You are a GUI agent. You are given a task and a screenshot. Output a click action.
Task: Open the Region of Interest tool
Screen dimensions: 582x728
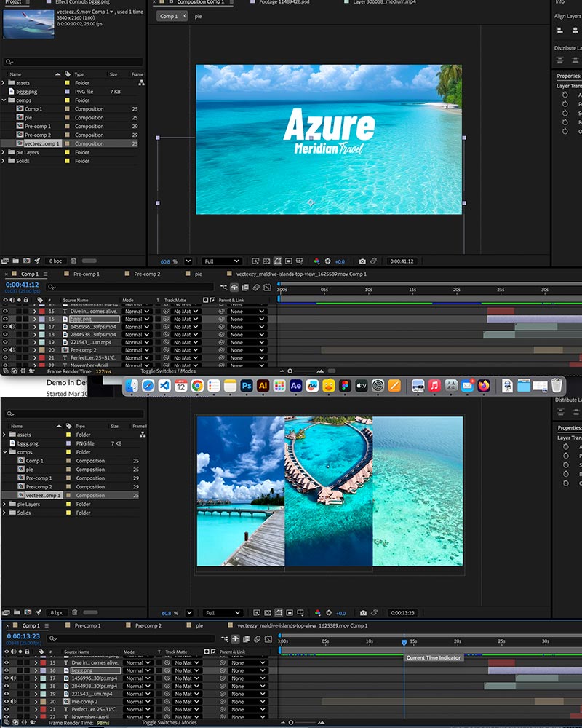click(x=288, y=260)
